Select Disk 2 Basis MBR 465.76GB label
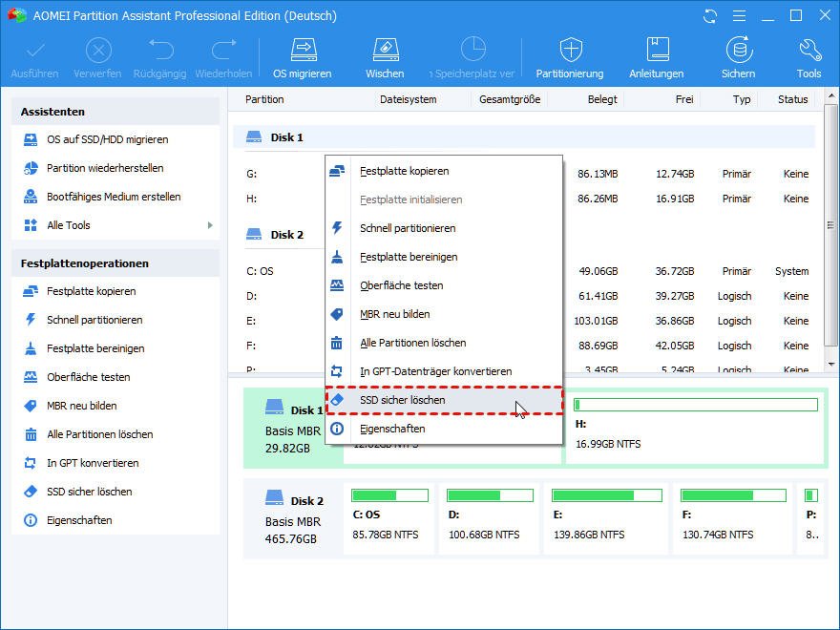The height and width of the screenshot is (630, 840). (x=295, y=519)
